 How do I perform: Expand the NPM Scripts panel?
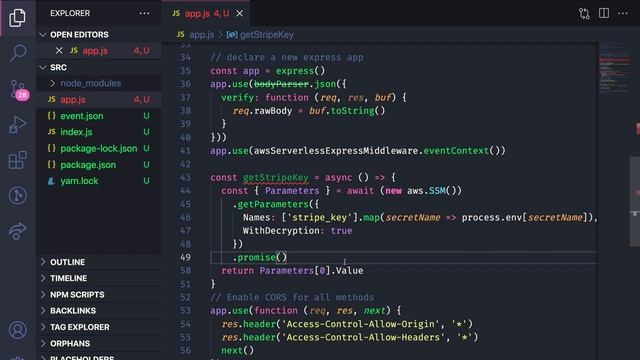point(99,295)
